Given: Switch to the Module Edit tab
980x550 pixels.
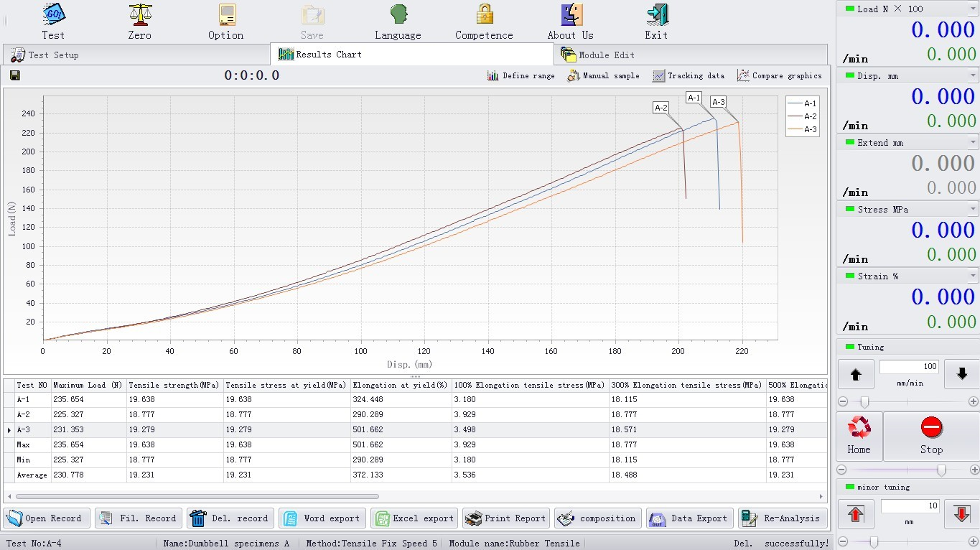Looking at the screenshot, I should tap(598, 55).
